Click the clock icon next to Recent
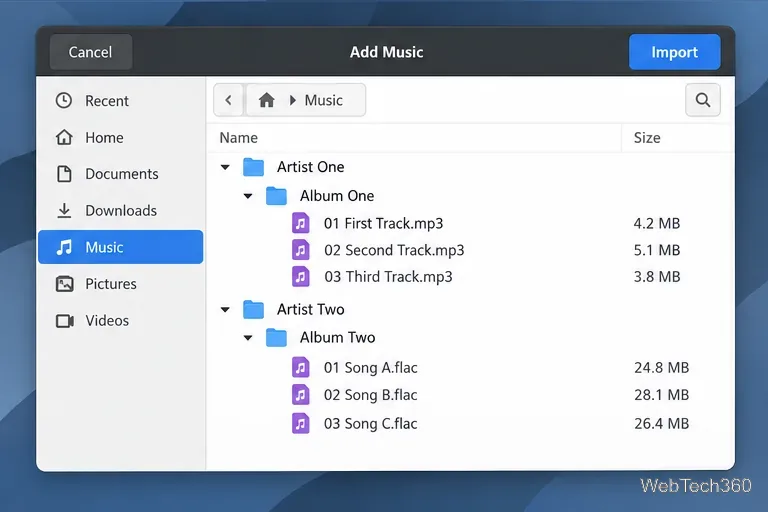The height and width of the screenshot is (512, 768). tap(64, 100)
